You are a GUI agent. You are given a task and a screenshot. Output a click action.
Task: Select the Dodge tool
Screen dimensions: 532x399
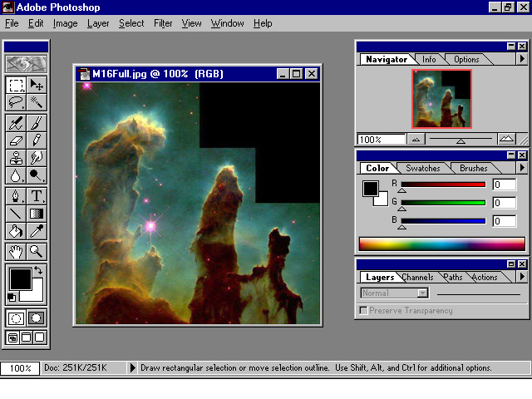click(x=37, y=175)
